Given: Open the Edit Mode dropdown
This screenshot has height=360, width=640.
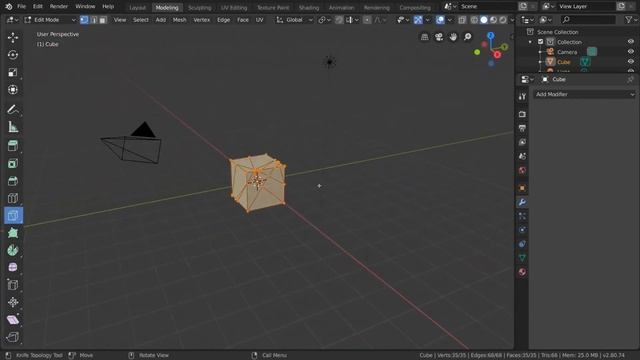Looking at the screenshot, I should [x=50, y=20].
